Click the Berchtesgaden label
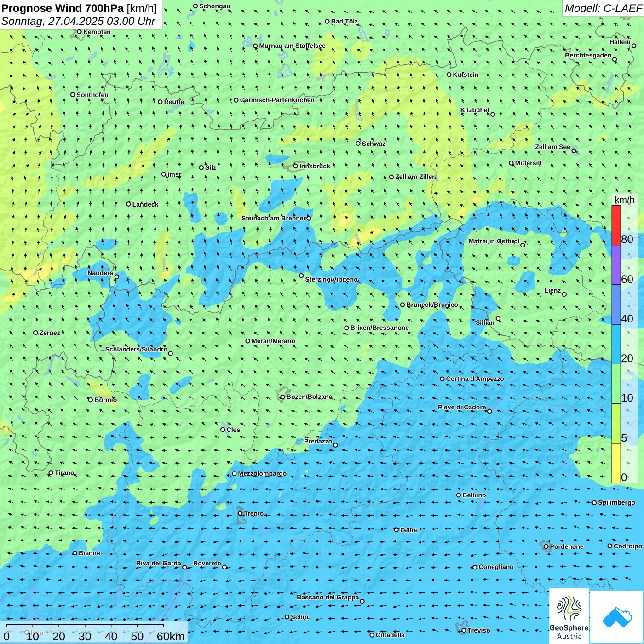 [x=588, y=55]
